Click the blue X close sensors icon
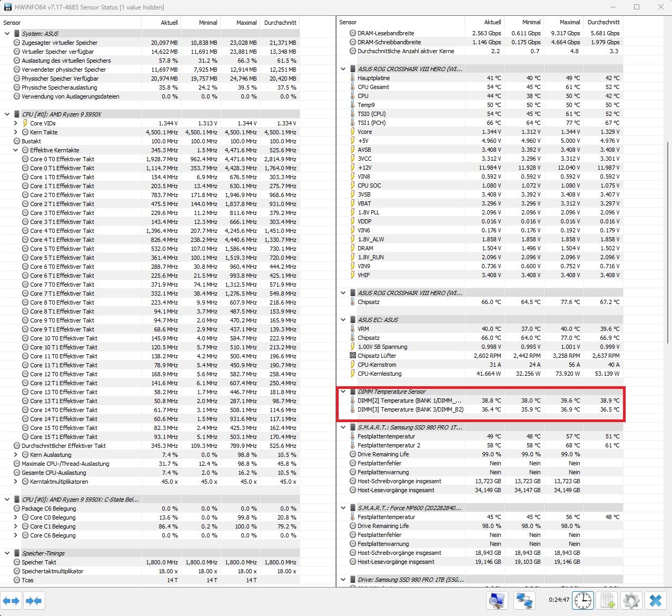Screen dimensions: 672x616 pyautogui.click(x=656, y=600)
